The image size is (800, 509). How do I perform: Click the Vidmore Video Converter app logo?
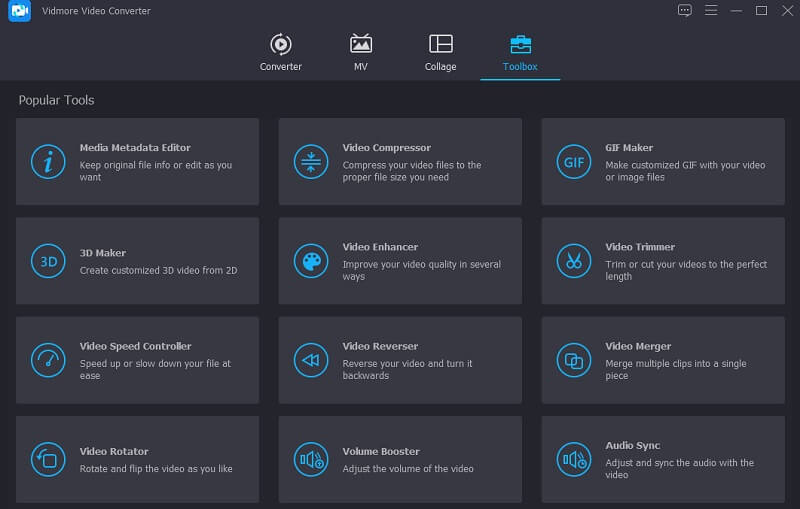[20, 11]
